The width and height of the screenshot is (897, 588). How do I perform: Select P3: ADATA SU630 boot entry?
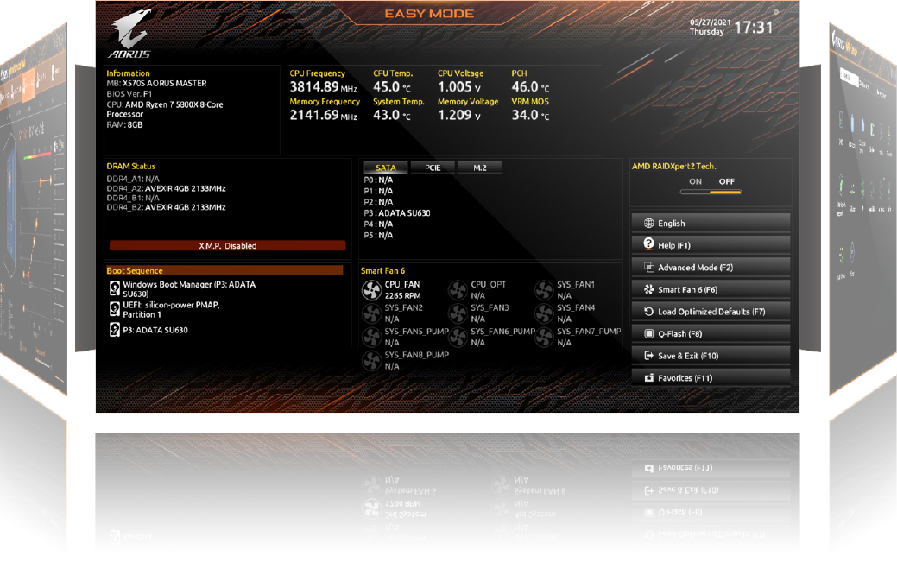click(148, 330)
